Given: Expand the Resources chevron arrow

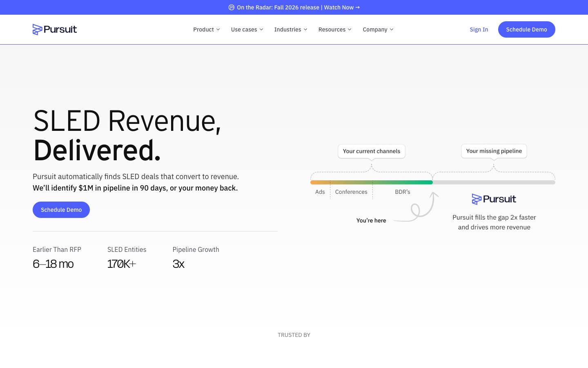Looking at the screenshot, I should pyautogui.click(x=350, y=29).
